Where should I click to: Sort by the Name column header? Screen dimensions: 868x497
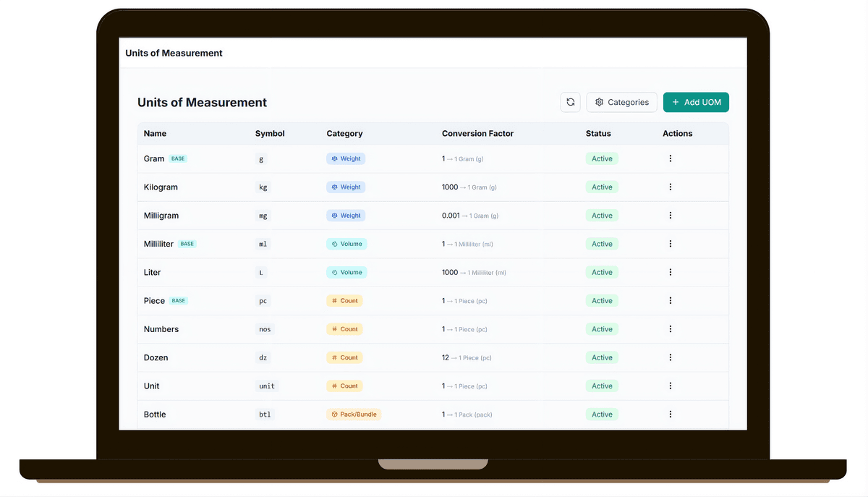(155, 134)
